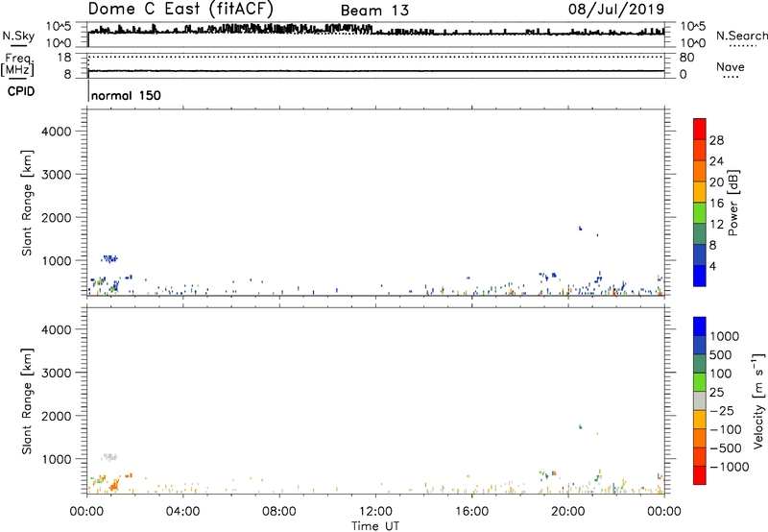Click the '12:00' time tick label

(375, 512)
